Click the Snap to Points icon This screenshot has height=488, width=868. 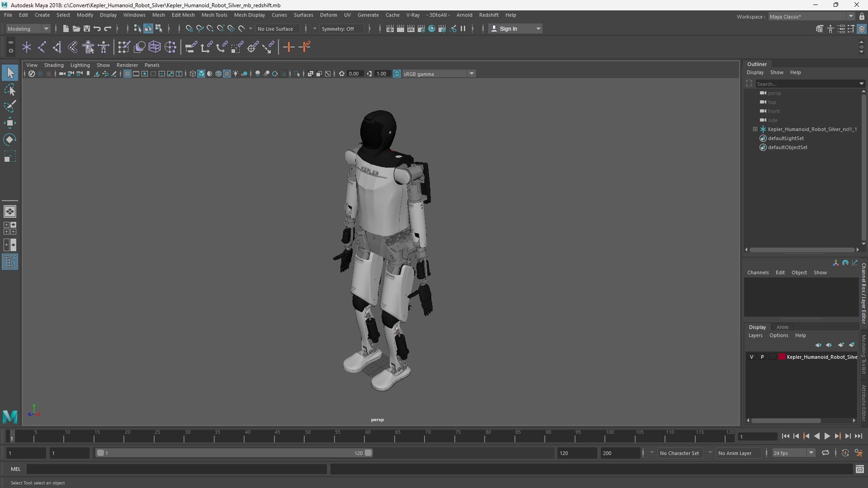tap(210, 28)
